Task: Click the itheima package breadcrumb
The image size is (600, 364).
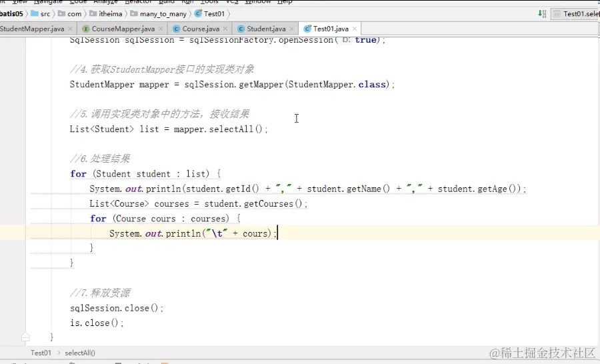Action: pyautogui.click(x=105, y=14)
